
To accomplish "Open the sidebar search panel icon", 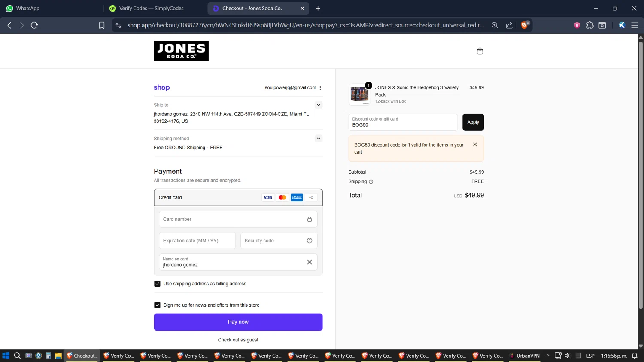I will pyautogui.click(x=602, y=25).
